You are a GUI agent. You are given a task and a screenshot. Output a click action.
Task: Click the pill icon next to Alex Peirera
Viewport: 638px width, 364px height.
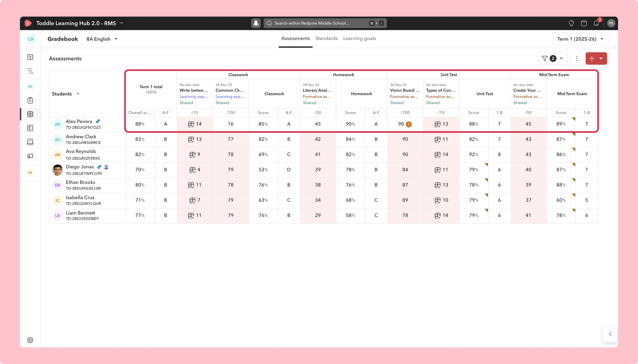click(98, 121)
